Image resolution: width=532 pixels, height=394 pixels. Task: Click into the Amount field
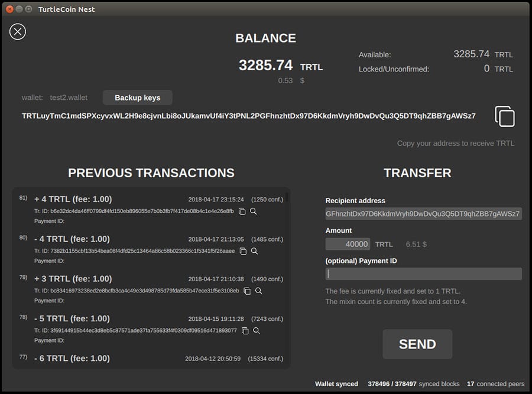point(348,244)
